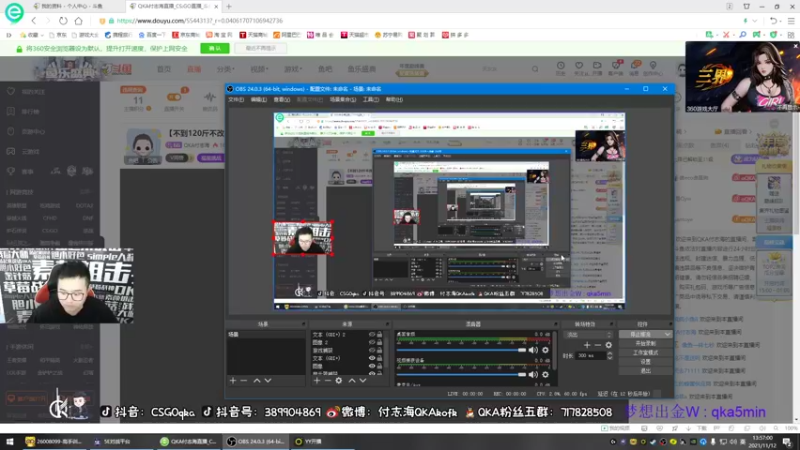Remove selected source with the Sources minus icon
800x450 pixels.
click(328, 381)
